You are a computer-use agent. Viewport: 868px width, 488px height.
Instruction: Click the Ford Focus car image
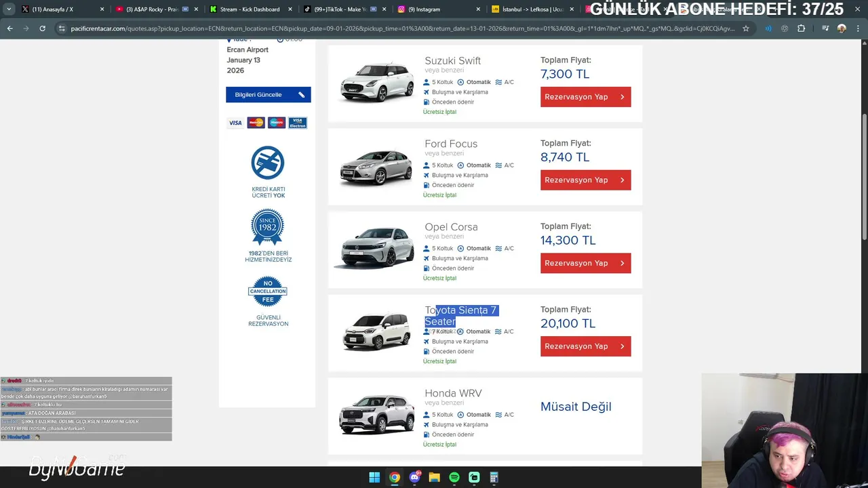point(376,167)
